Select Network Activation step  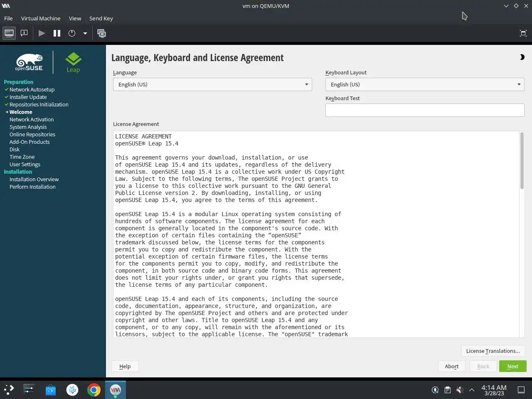[32, 119]
